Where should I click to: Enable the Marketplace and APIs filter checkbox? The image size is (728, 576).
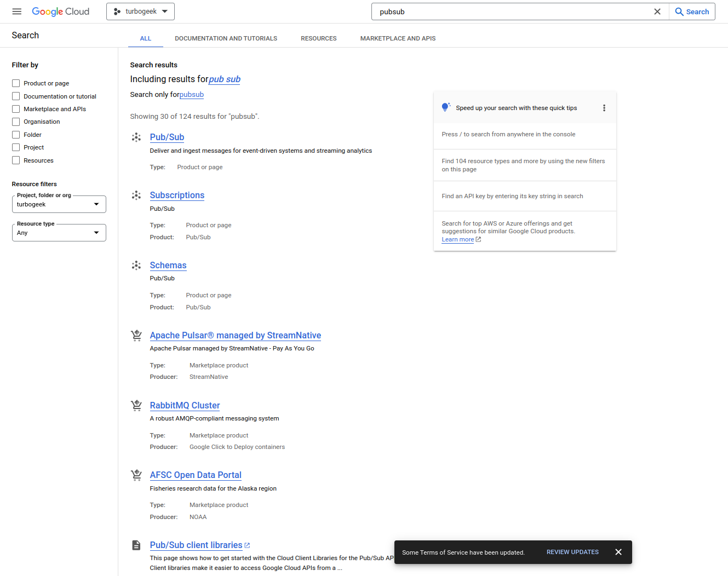coord(16,109)
